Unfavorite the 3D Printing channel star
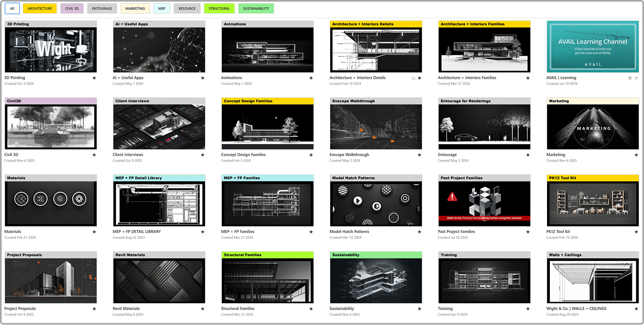644x325 pixels. (x=94, y=78)
